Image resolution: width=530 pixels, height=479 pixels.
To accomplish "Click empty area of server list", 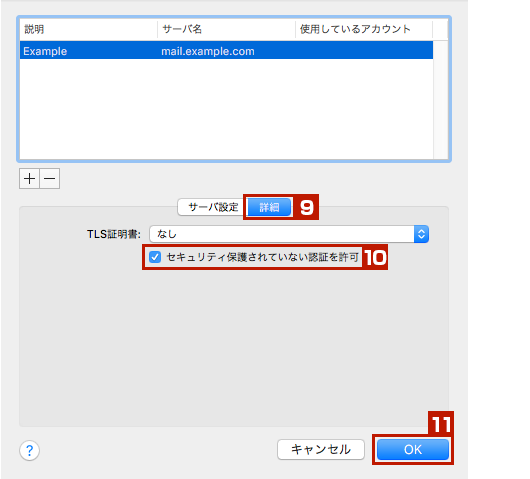I will [226, 109].
